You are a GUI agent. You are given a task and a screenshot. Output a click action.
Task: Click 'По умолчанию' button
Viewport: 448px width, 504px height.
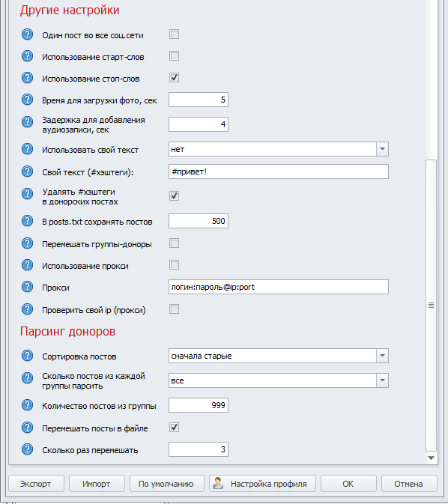click(166, 484)
